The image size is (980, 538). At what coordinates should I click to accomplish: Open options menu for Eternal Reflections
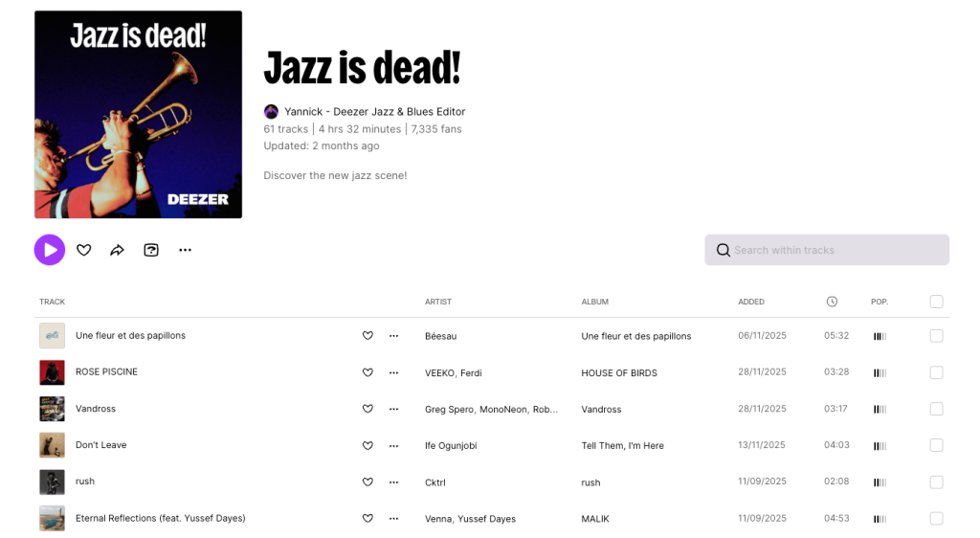point(393,518)
